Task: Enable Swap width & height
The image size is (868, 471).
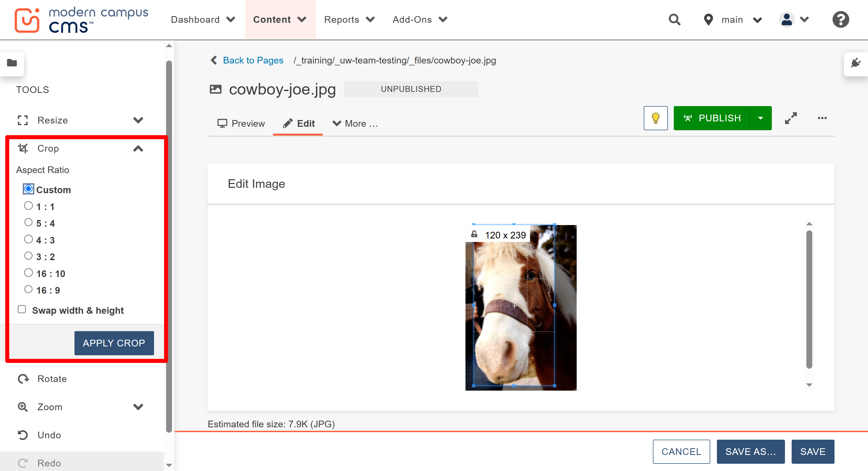Action: point(22,309)
